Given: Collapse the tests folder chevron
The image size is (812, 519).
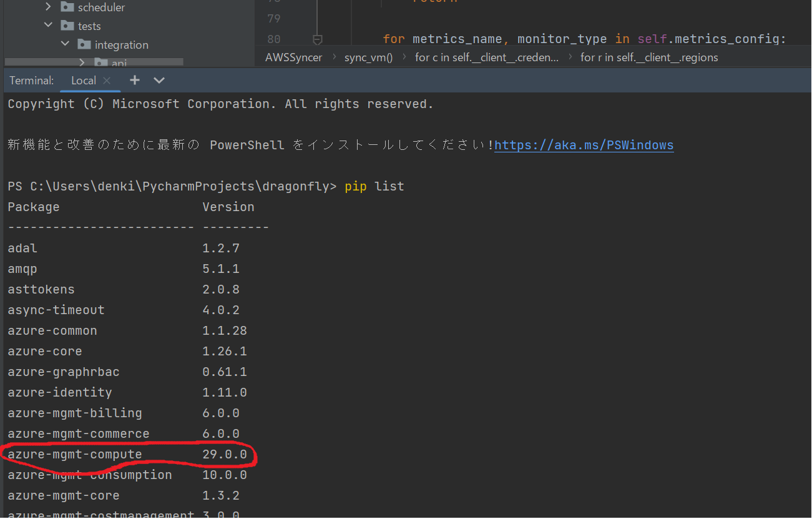Looking at the screenshot, I should pyautogui.click(x=49, y=26).
